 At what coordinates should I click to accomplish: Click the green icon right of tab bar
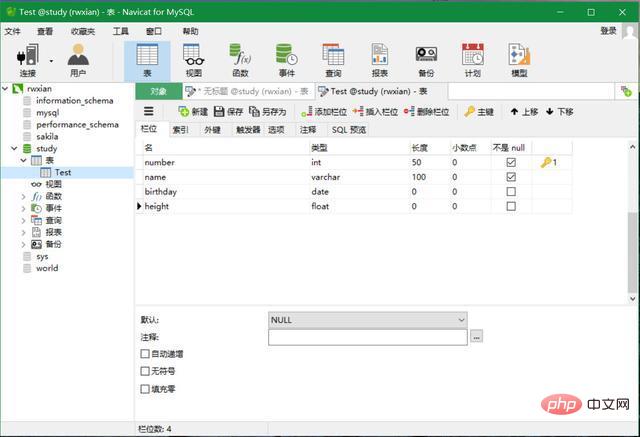pyautogui.click(x=626, y=91)
